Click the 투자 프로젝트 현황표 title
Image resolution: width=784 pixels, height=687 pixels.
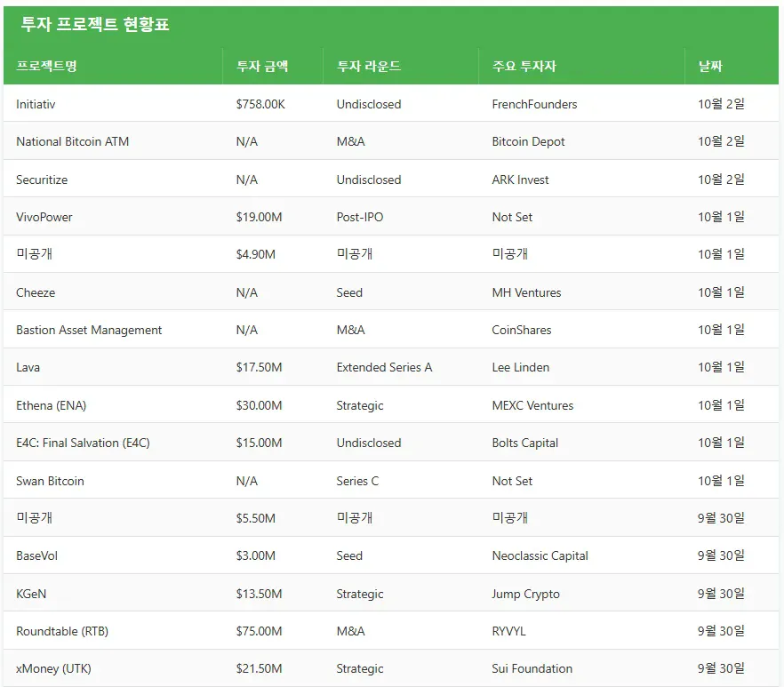(95, 25)
